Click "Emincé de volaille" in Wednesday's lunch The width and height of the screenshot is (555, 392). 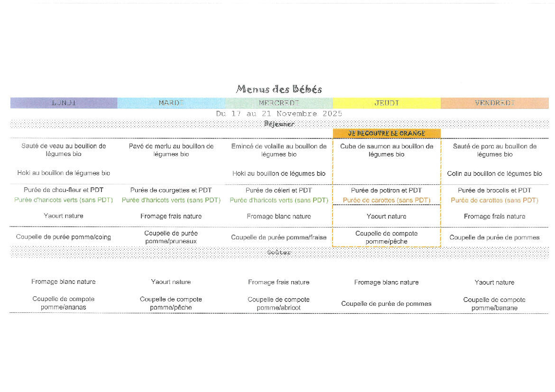[279, 150]
